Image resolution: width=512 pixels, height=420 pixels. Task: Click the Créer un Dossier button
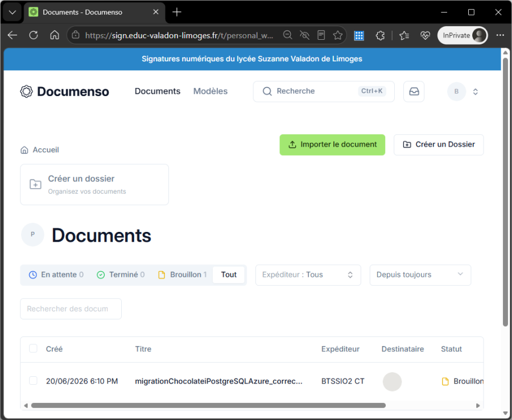click(x=439, y=145)
